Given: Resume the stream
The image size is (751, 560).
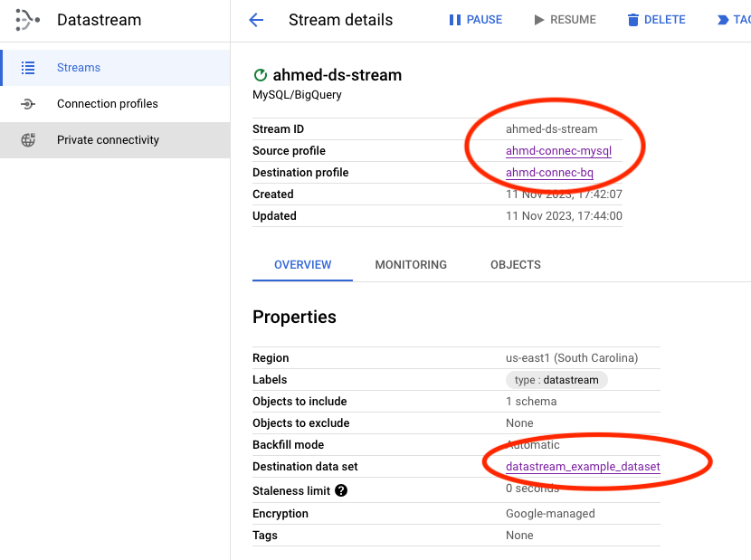Looking at the screenshot, I should click(565, 20).
